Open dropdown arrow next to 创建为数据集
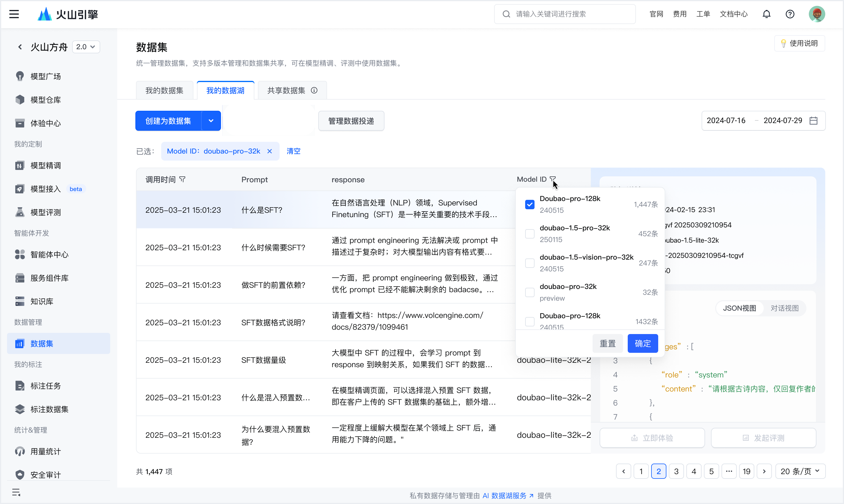 coord(211,121)
